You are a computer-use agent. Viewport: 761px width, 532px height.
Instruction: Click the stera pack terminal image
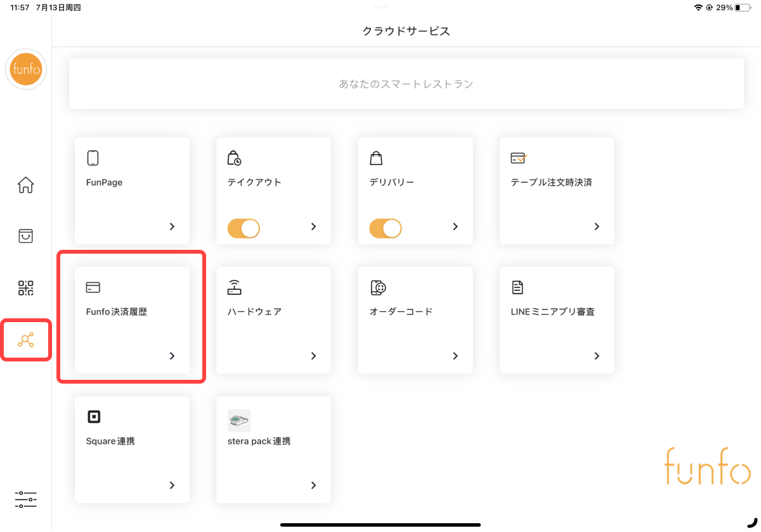[239, 420]
